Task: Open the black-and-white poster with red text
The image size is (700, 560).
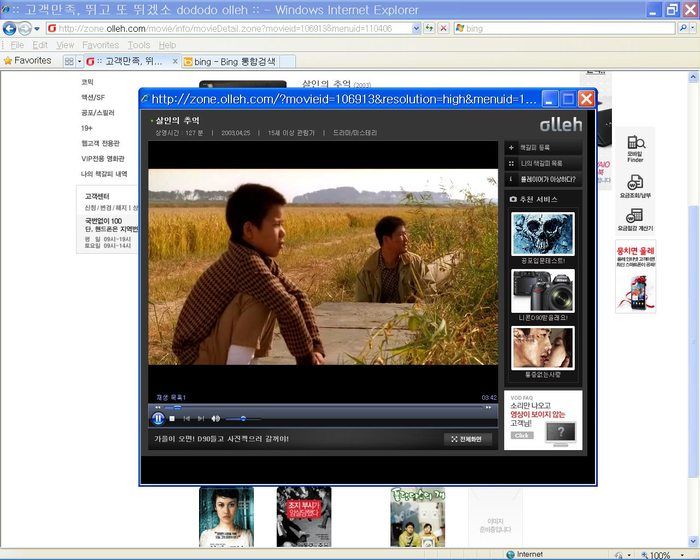Action: click(x=304, y=517)
